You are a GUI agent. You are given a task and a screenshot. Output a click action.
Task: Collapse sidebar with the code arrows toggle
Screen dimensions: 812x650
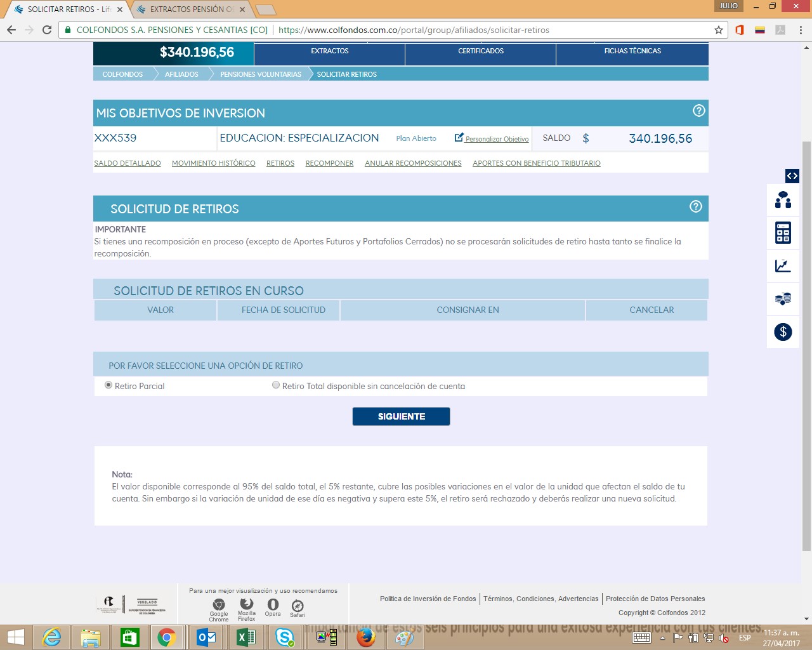(792, 176)
